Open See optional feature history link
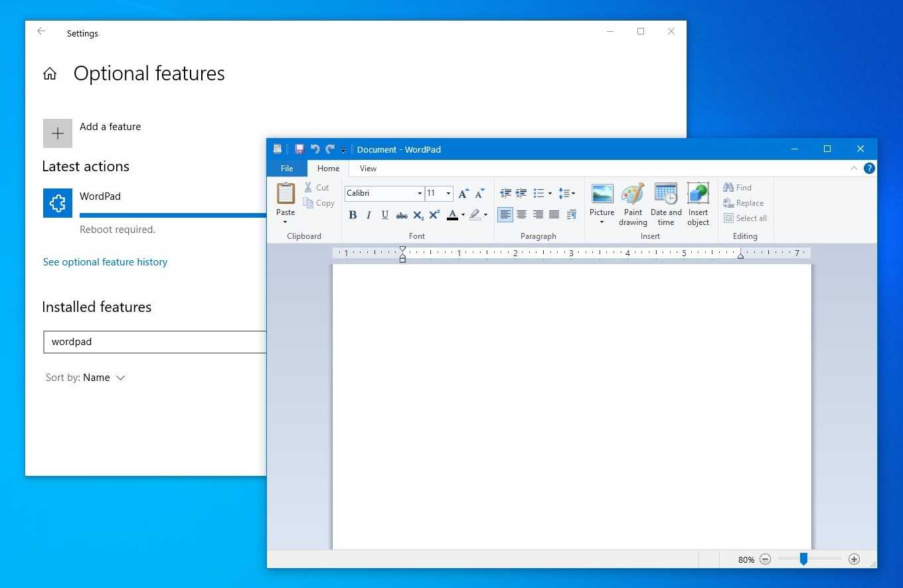Image resolution: width=903 pixels, height=588 pixels. point(105,262)
